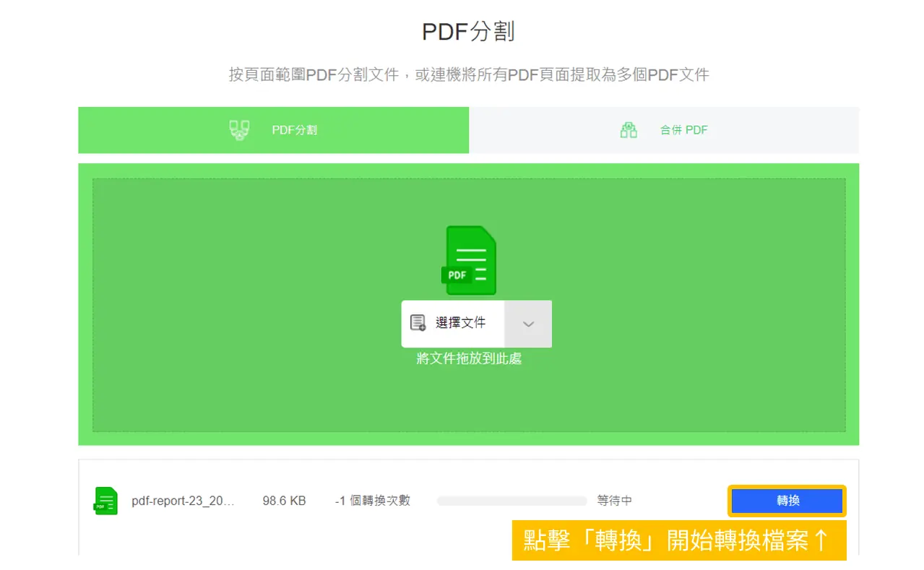This screenshot has width=924, height=570.
Task: Click the small PDF icon of pdf-report file
Action: tap(105, 501)
